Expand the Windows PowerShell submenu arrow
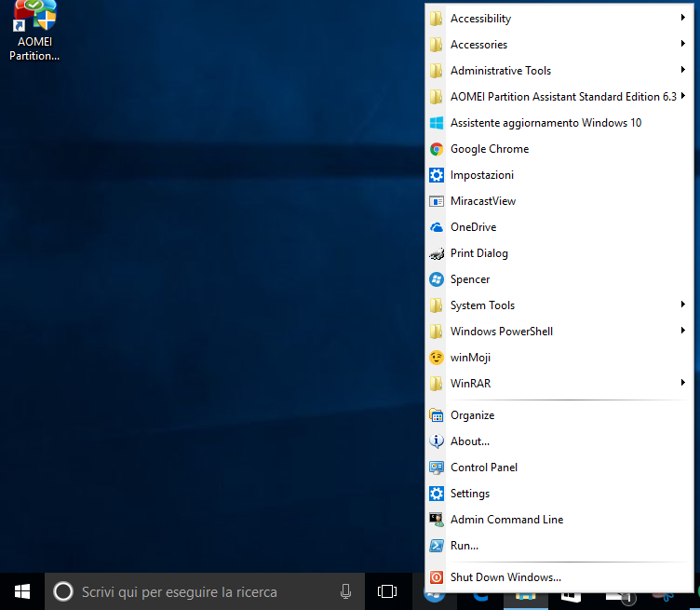Image resolution: width=700 pixels, height=610 pixels. pos(682,330)
